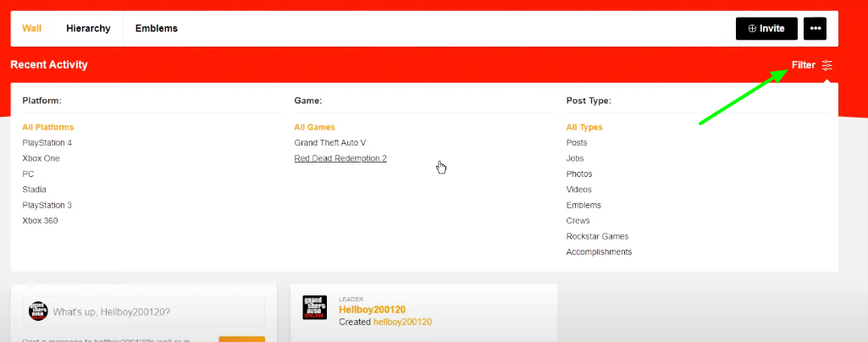Filter post type by Videos

578,190
